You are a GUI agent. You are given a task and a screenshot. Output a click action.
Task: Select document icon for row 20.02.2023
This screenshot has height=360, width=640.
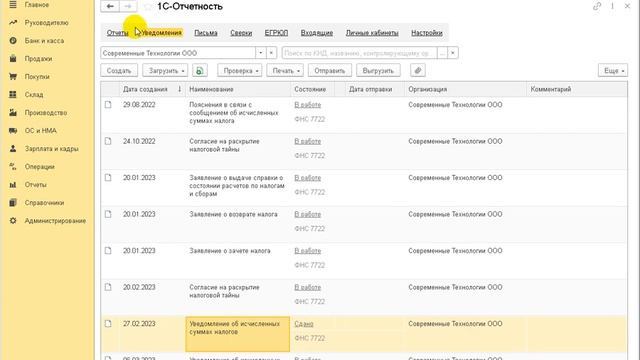pyautogui.click(x=108, y=287)
